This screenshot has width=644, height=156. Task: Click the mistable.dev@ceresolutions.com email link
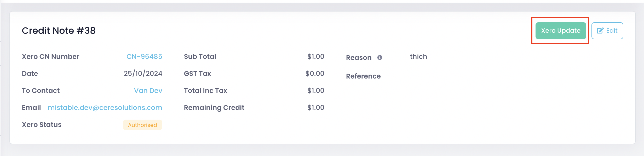pos(105,108)
